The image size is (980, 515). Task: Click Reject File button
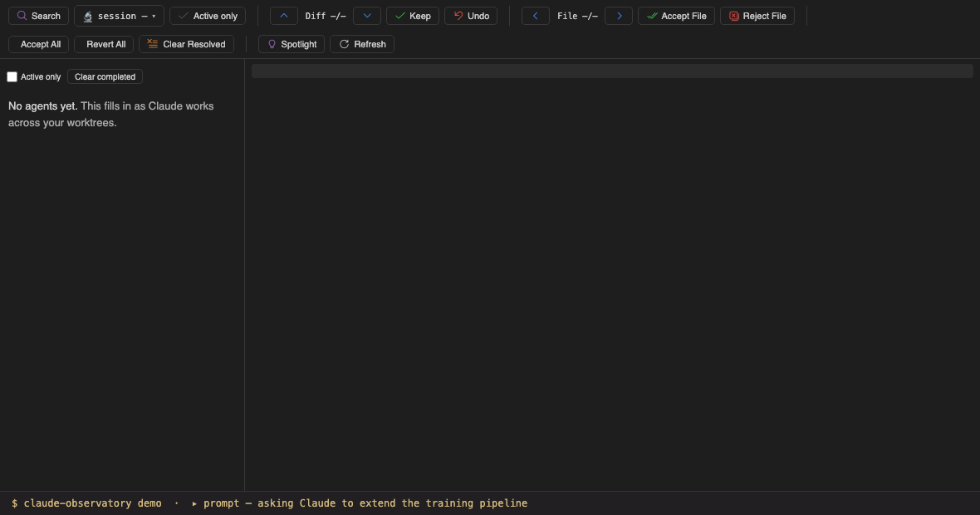[757, 16]
